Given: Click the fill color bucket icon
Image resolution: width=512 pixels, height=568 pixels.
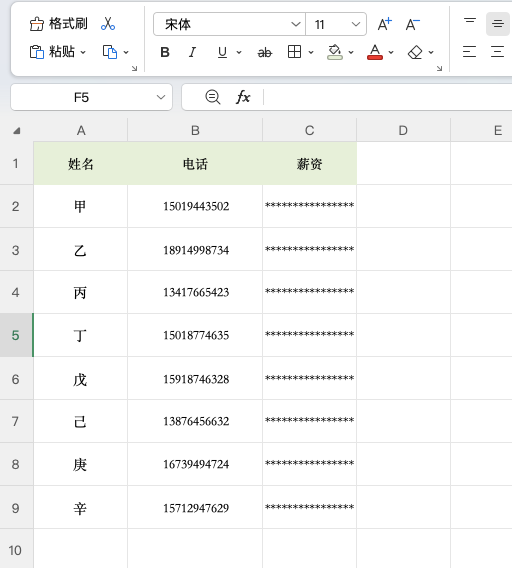Looking at the screenshot, I should coord(335,52).
